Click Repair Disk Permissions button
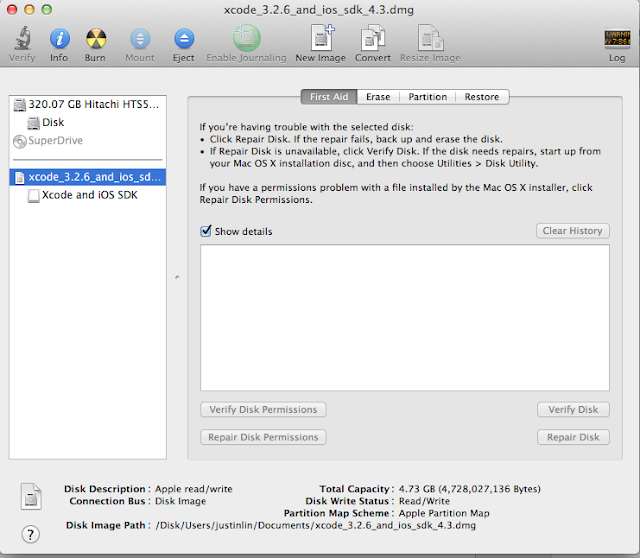The width and height of the screenshot is (640, 558). [x=263, y=437]
